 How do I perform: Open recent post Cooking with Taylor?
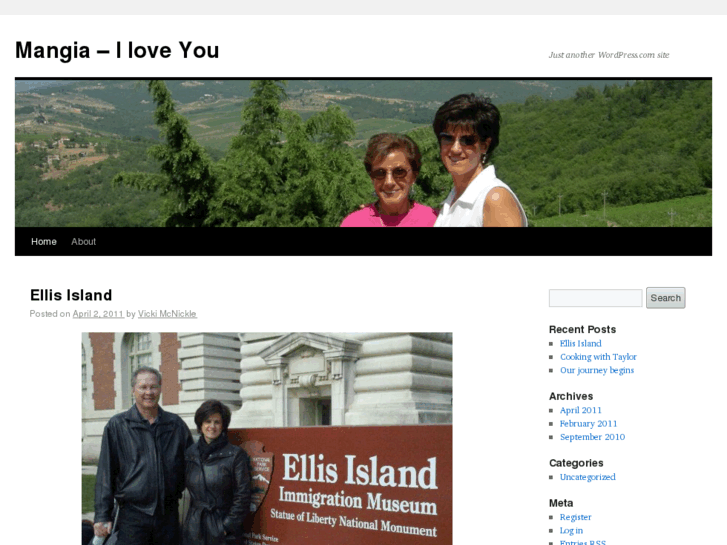(598, 357)
